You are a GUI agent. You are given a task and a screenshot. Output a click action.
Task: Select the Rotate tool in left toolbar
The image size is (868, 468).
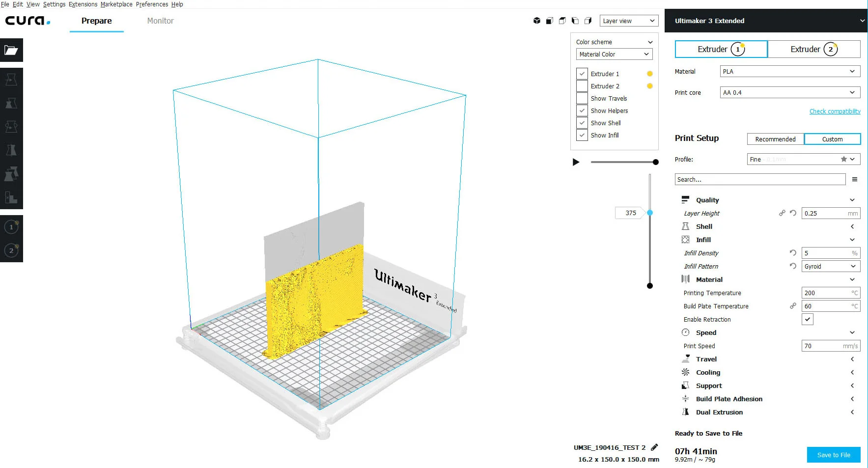pos(11,127)
